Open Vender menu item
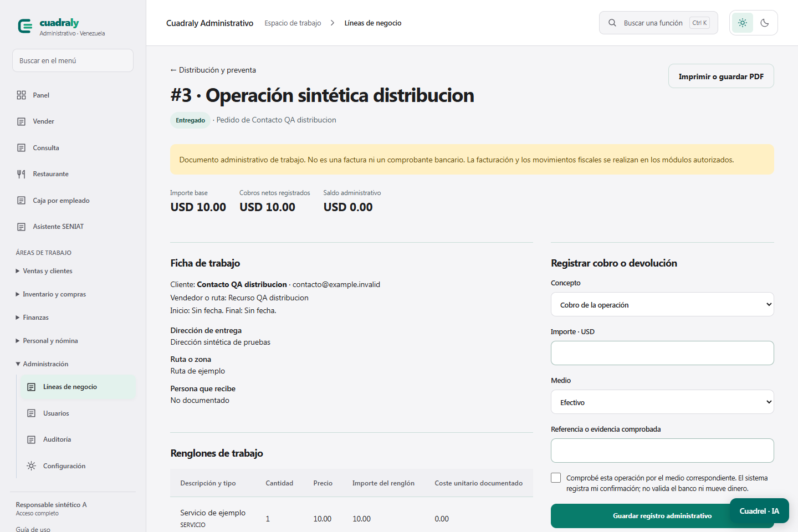This screenshot has width=798, height=532. click(73, 121)
